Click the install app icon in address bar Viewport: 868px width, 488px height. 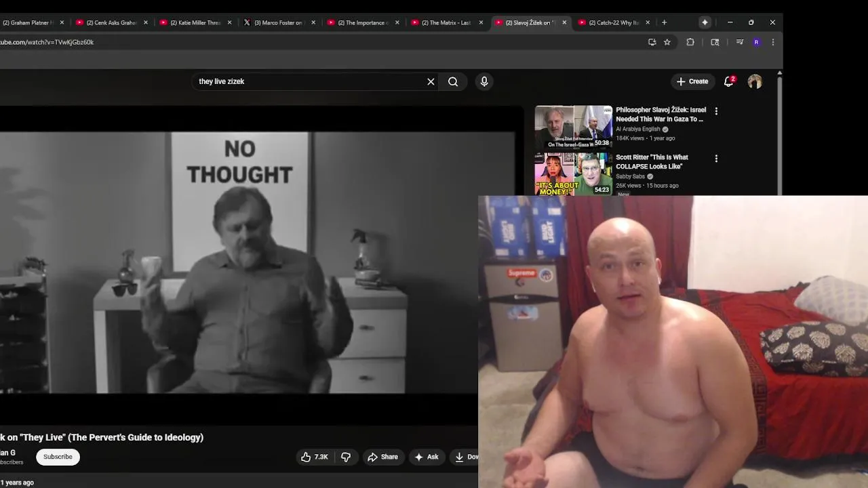[x=652, y=42]
